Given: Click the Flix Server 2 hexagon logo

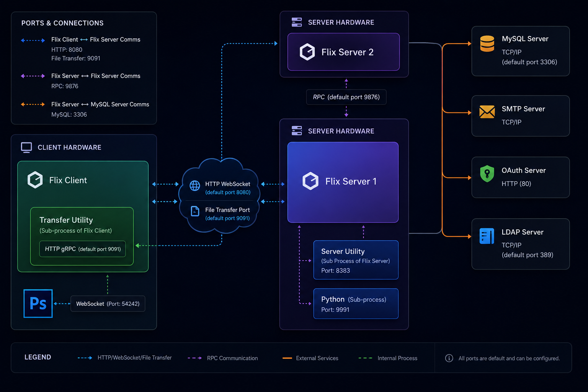Looking at the screenshot, I should tap(307, 52).
